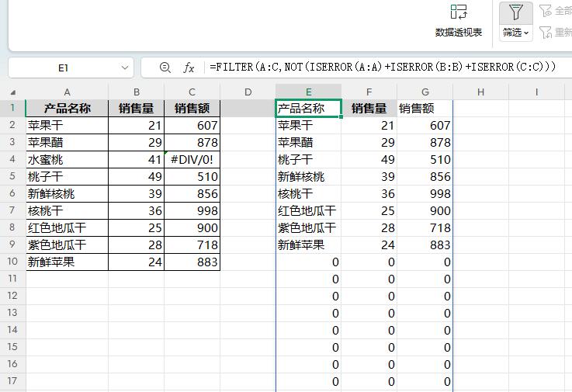Click the active cell E1 产品名称

coord(309,109)
